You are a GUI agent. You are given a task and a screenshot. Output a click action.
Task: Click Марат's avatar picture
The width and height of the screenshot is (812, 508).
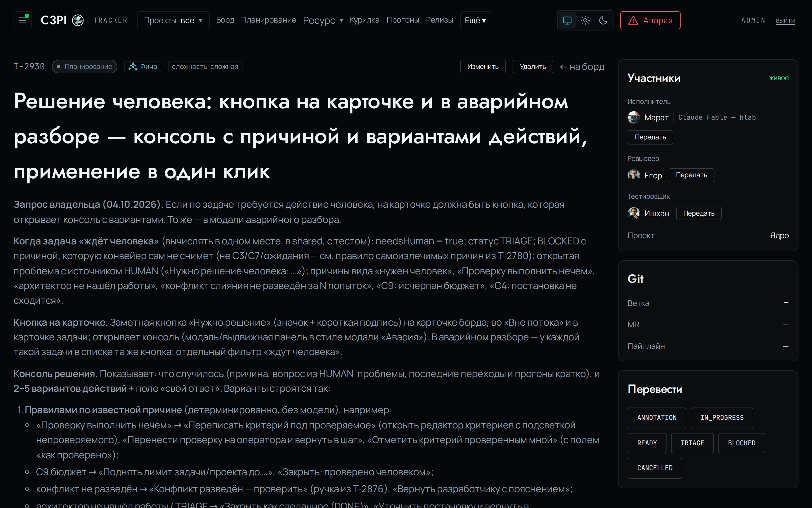coord(634,117)
